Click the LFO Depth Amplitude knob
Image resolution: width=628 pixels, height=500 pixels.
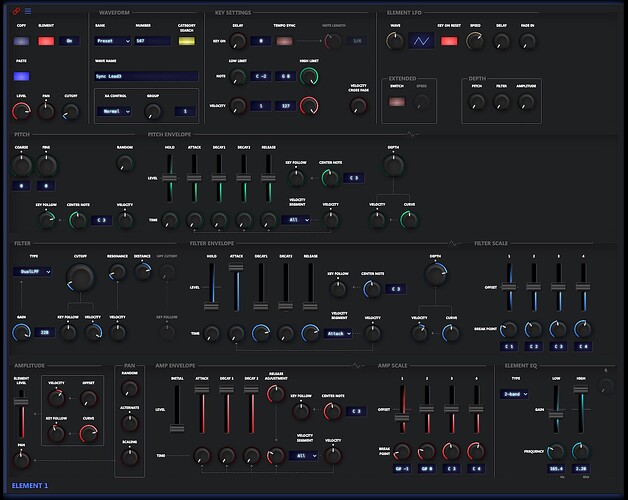coord(526,102)
